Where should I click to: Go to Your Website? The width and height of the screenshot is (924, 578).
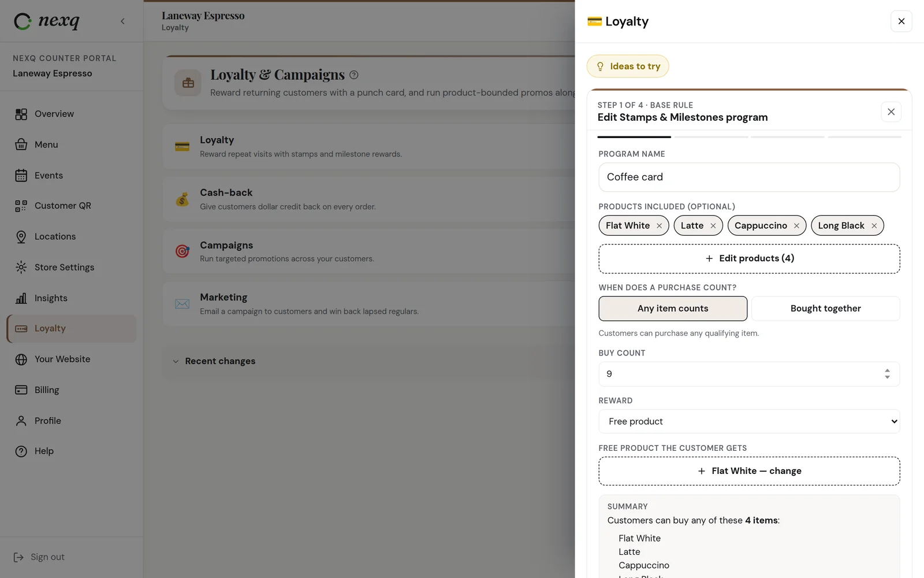[72, 359]
